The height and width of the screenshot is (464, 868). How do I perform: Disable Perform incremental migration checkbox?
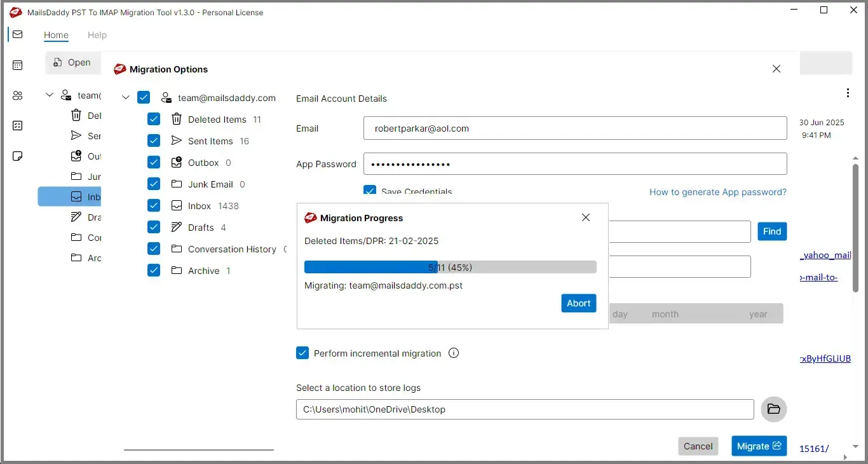coord(302,353)
